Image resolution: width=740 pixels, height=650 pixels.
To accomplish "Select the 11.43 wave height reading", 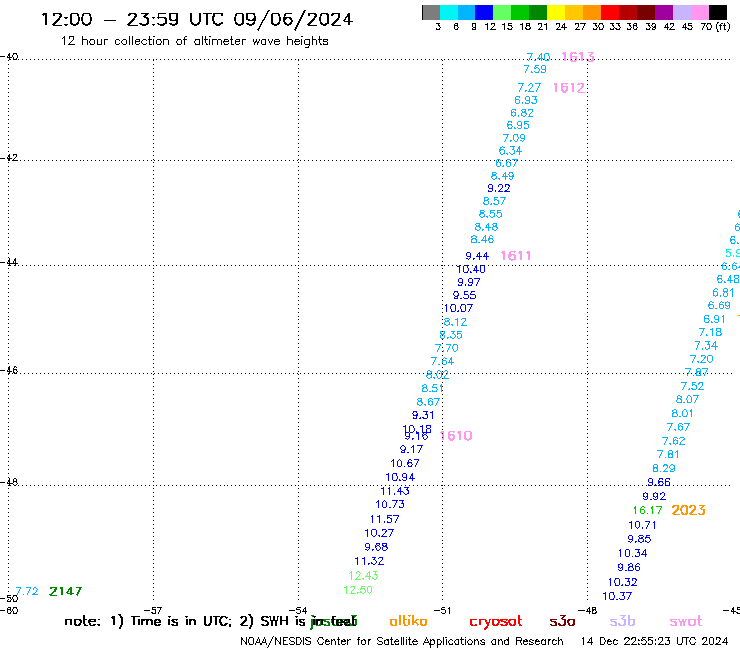I will pyautogui.click(x=395, y=491).
